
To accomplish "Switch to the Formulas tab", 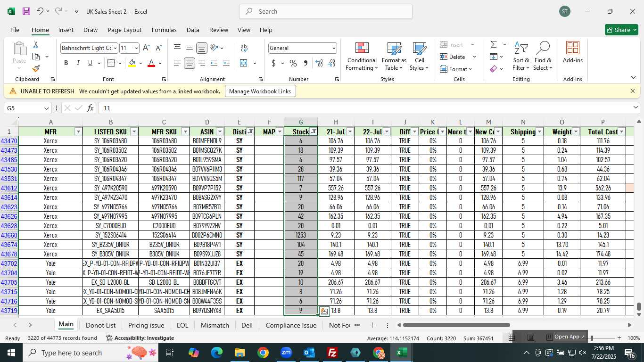I will click(164, 30).
